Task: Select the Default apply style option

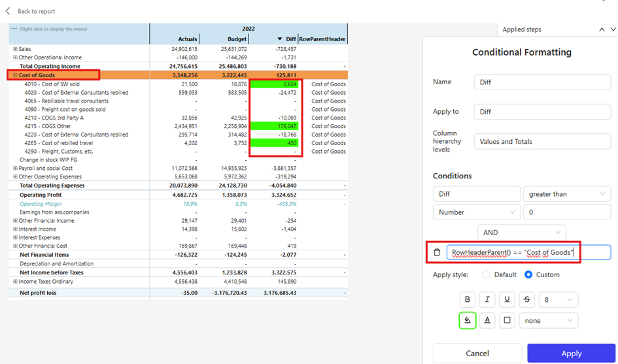Action: (487, 274)
